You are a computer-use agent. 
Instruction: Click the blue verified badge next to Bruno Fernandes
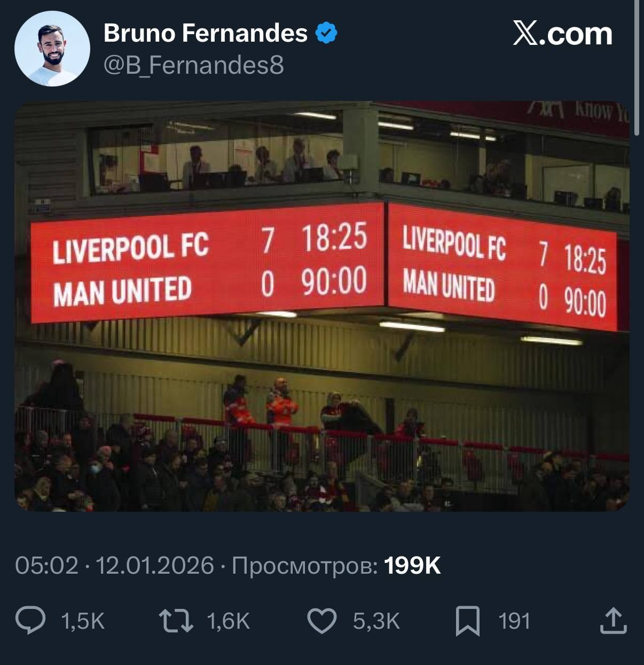[x=326, y=32]
